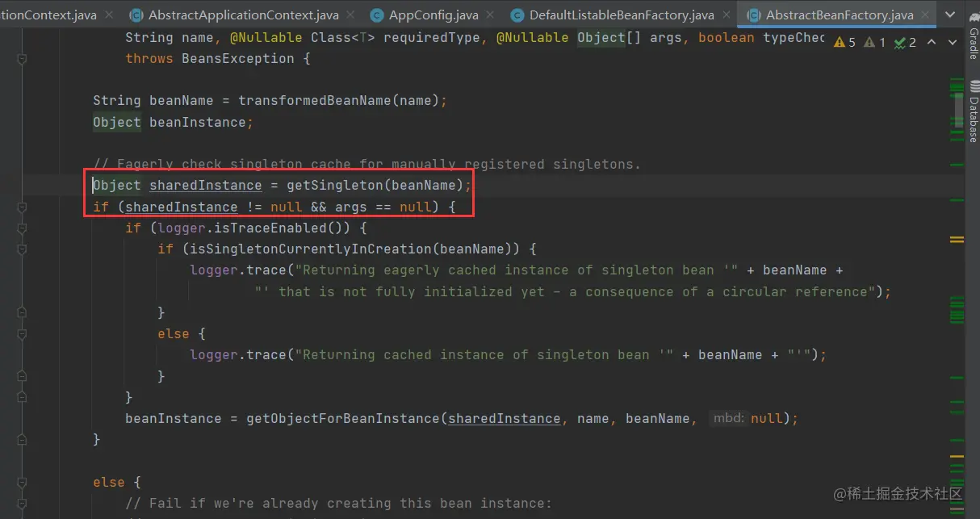Click 'String beanName' declaration
Screen dimensions: 980x519
click(153, 101)
